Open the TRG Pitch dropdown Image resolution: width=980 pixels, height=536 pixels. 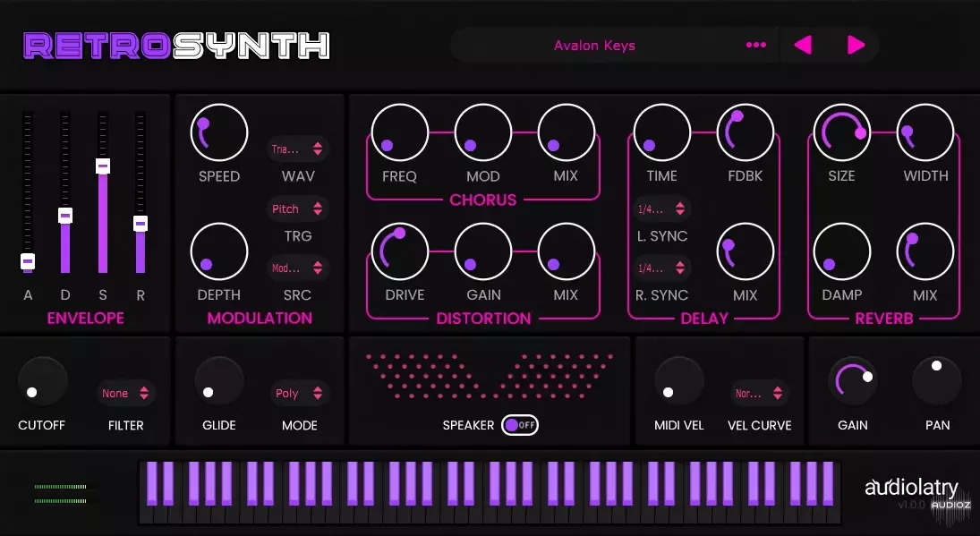tap(298, 208)
